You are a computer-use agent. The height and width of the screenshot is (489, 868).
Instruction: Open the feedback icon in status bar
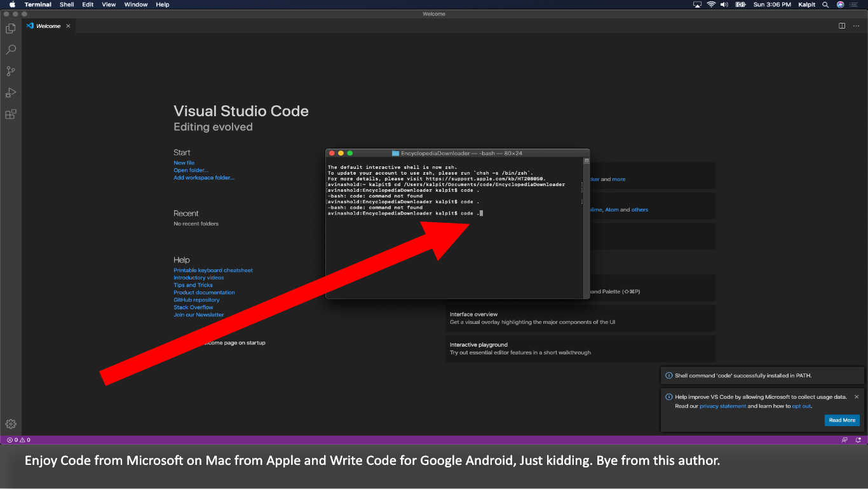(843, 439)
